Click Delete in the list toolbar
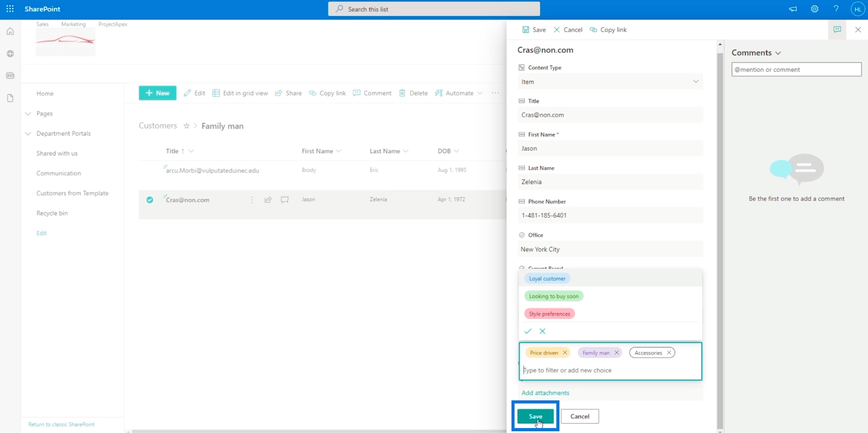The height and width of the screenshot is (433, 868). 413,93
